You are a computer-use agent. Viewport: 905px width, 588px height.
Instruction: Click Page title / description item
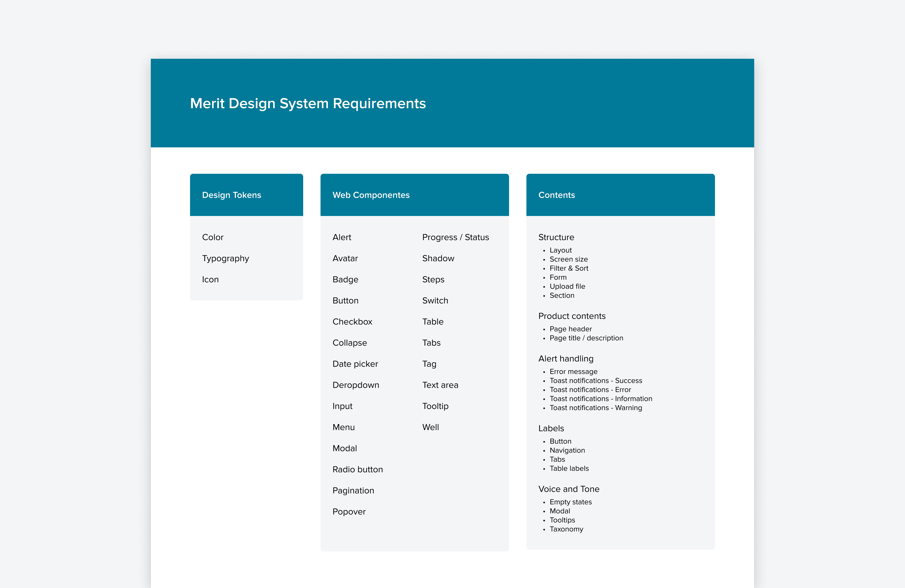pyautogui.click(x=586, y=338)
